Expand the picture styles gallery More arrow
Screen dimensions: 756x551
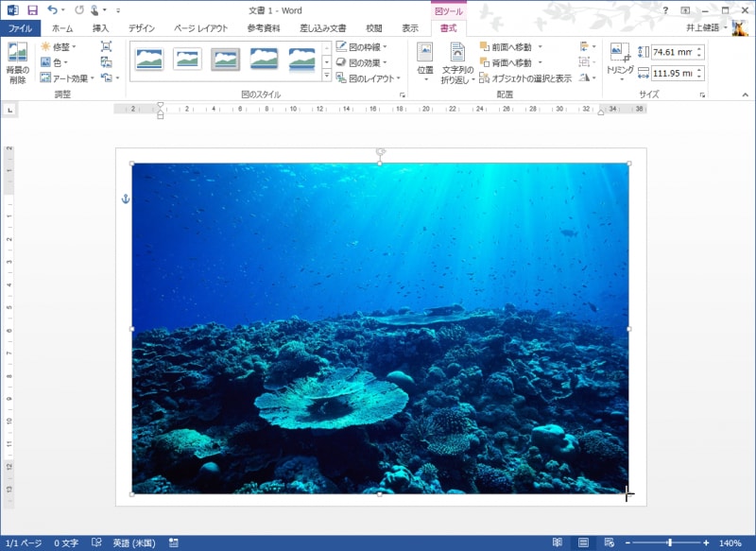click(327, 77)
